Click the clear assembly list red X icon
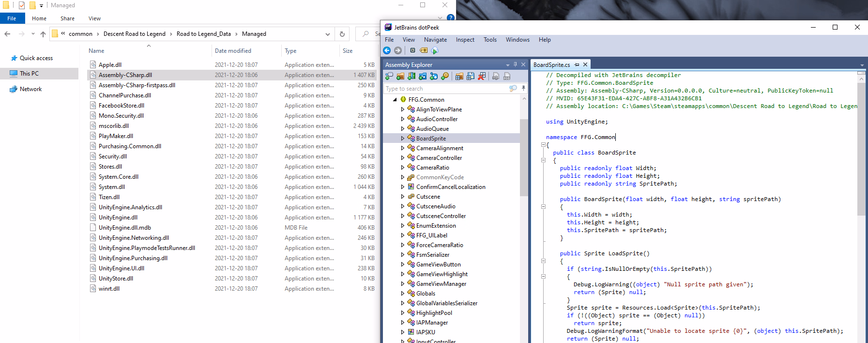 click(482, 76)
